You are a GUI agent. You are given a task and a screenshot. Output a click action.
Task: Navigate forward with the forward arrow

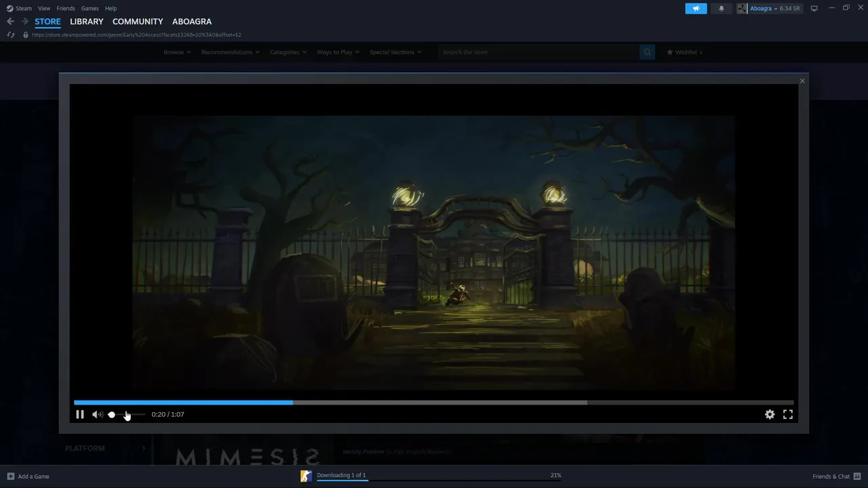pos(24,22)
